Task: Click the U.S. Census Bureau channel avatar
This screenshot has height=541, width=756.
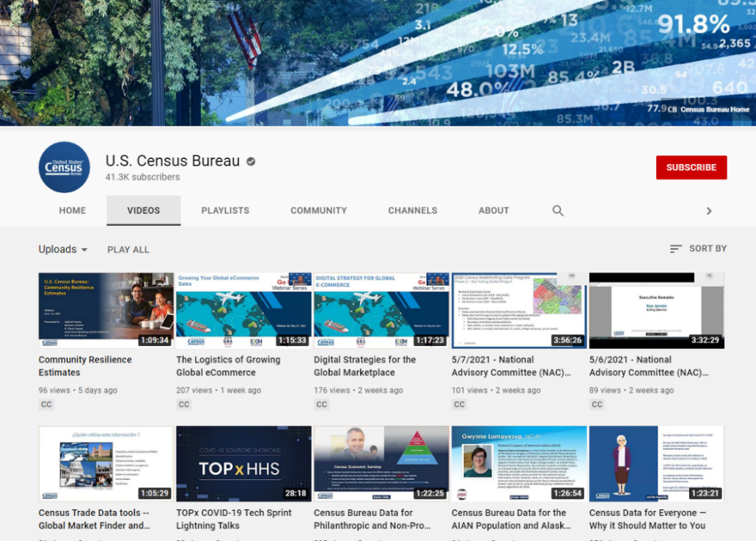Action: click(64, 167)
